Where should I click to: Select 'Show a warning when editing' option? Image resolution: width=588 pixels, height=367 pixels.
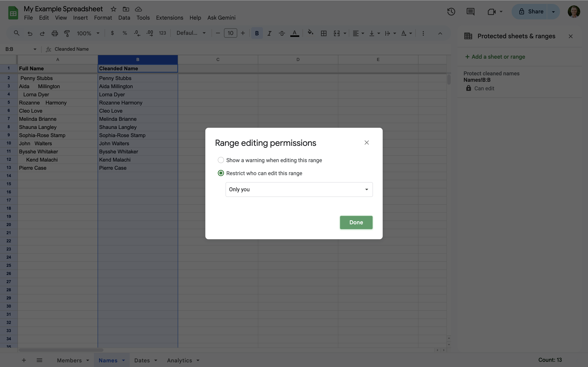tap(221, 160)
